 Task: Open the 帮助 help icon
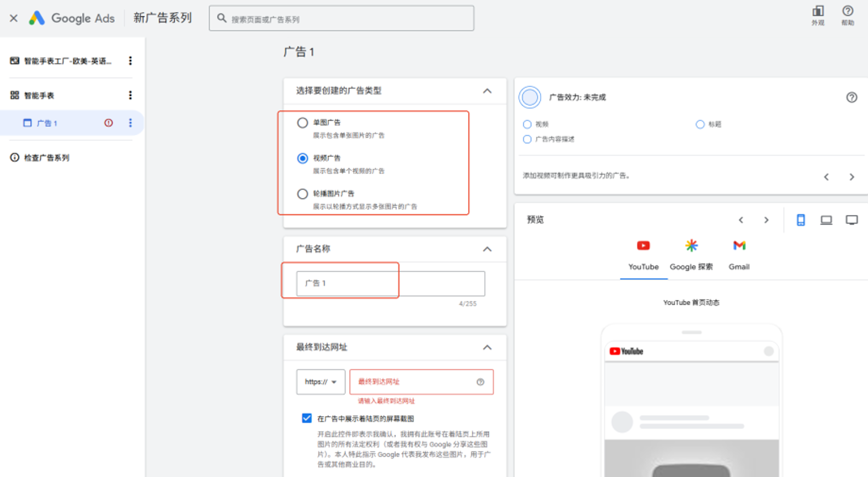(847, 15)
